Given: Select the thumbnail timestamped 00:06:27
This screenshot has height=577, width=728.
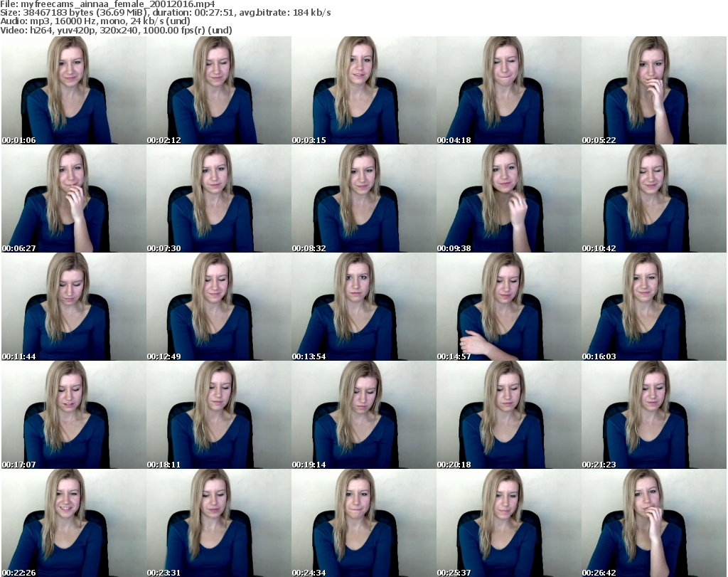Looking at the screenshot, I should tap(74, 198).
